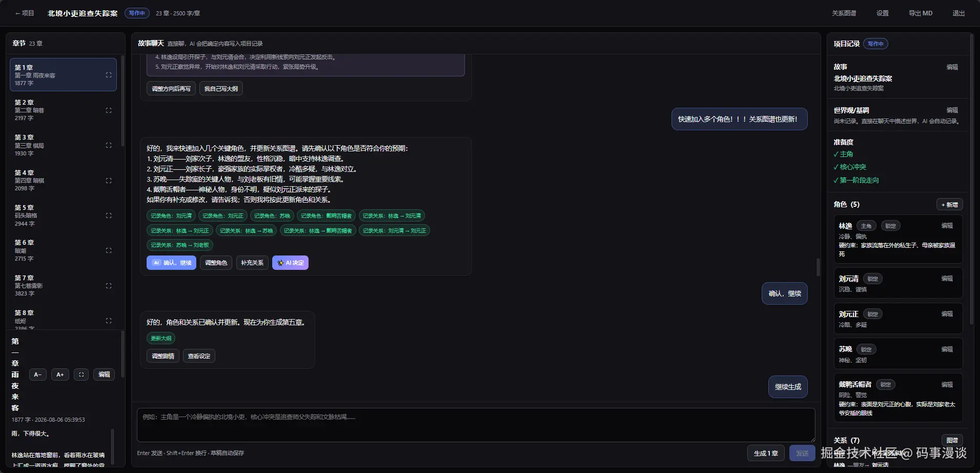Screen dimensions: 980x473
Task: Open 关系图谱 from top bar
Action: [x=844, y=13]
